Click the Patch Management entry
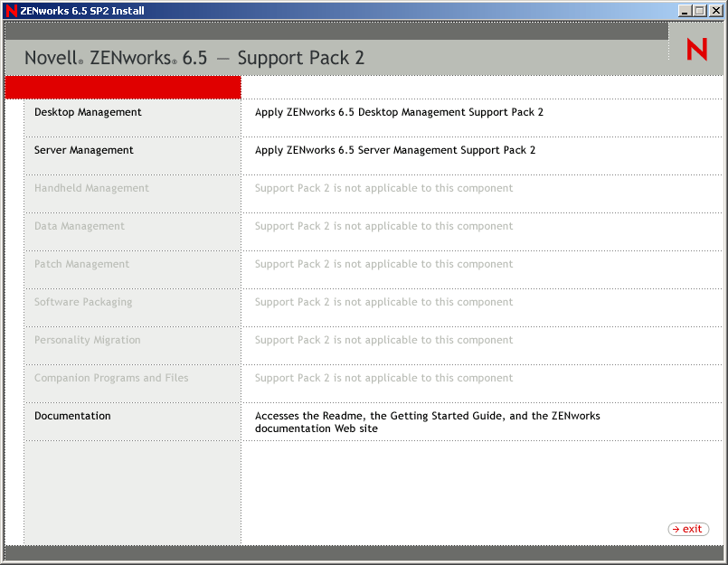Screen dimensions: 728x565 pyautogui.click(x=81, y=264)
